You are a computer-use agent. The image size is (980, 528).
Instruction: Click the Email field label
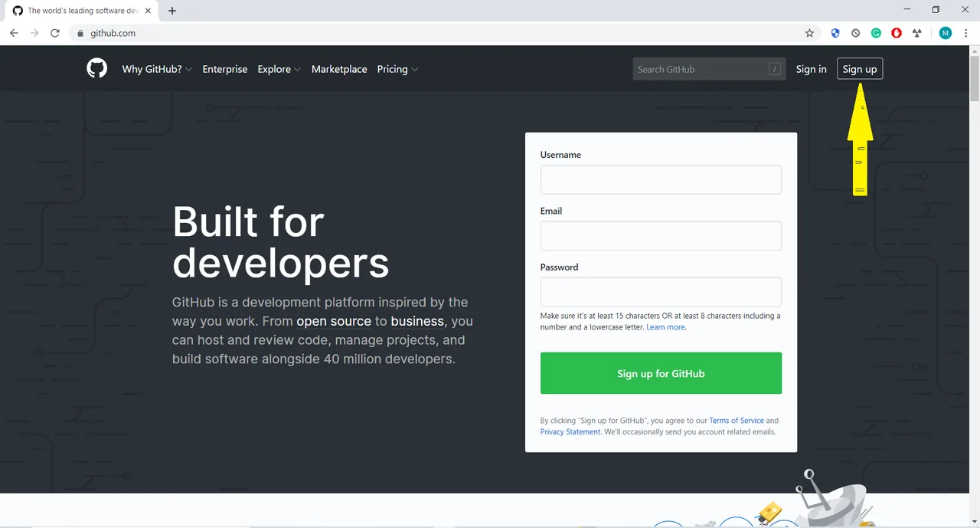(x=551, y=211)
